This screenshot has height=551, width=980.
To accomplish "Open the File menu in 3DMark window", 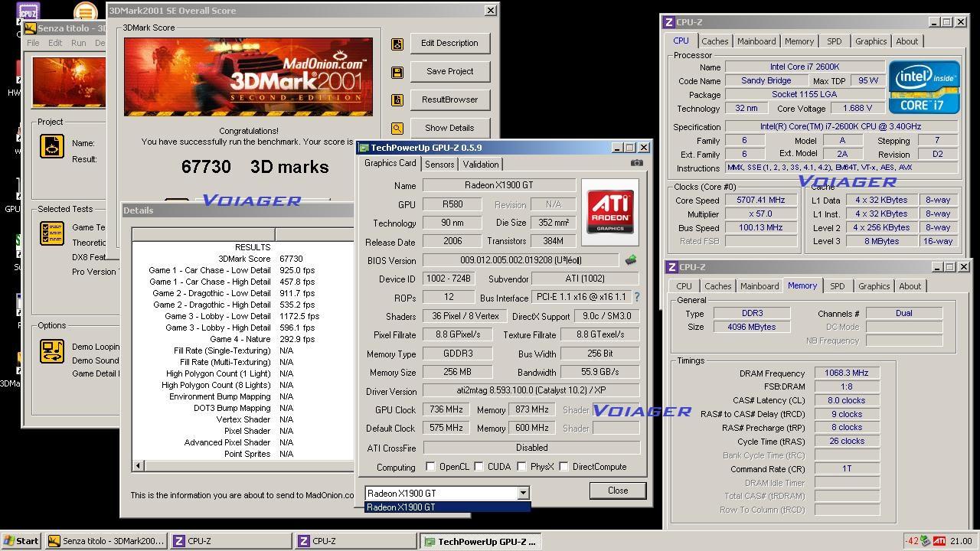I will point(34,43).
